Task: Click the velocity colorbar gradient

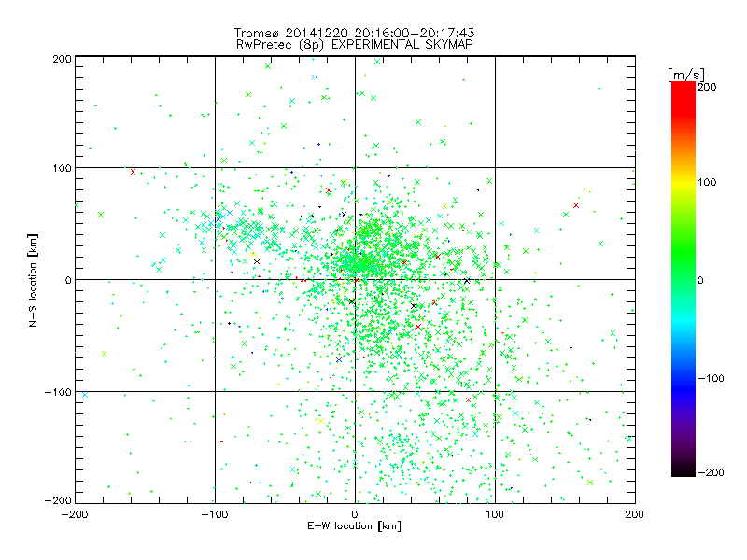Action: (x=684, y=279)
